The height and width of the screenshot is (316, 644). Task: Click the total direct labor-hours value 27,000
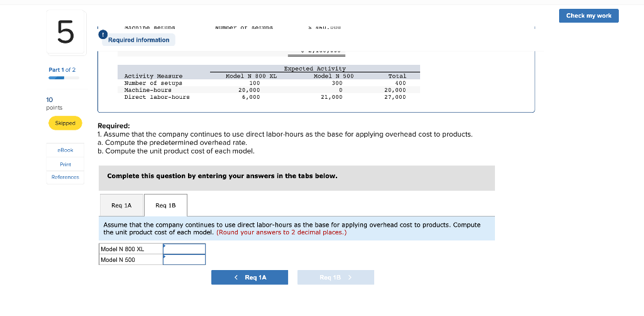(395, 97)
